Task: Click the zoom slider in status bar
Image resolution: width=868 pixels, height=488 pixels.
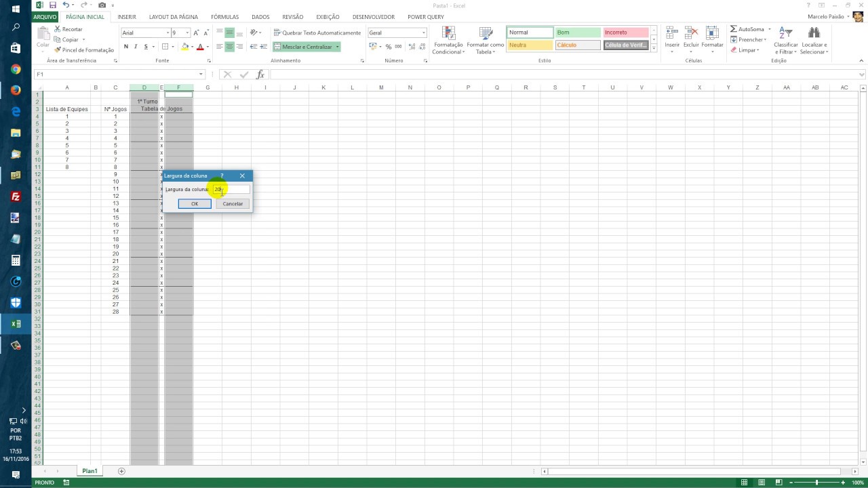Action: (816, 483)
